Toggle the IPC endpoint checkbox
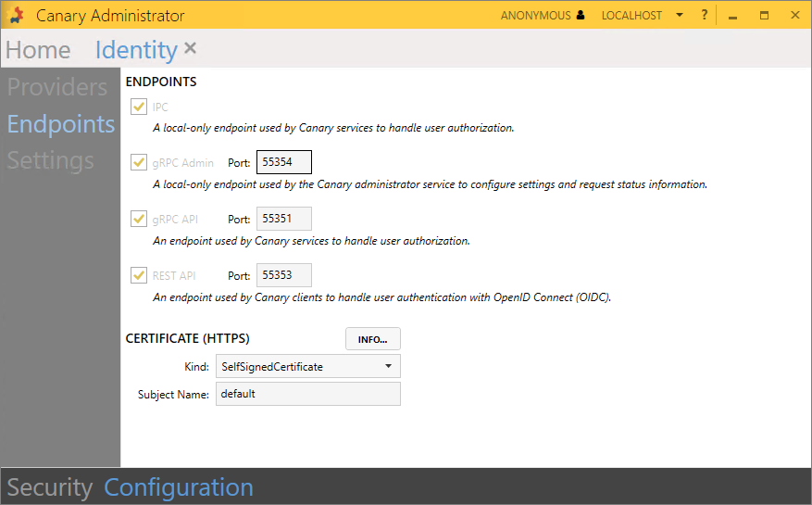 click(x=140, y=107)
